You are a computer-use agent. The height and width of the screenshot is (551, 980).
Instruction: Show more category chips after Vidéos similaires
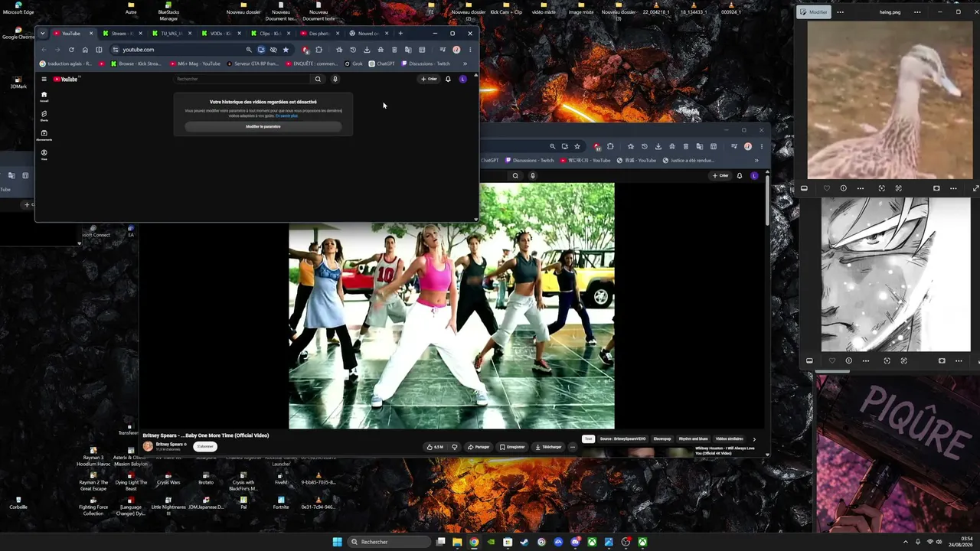pyautogui.click(x=754, y=439)
